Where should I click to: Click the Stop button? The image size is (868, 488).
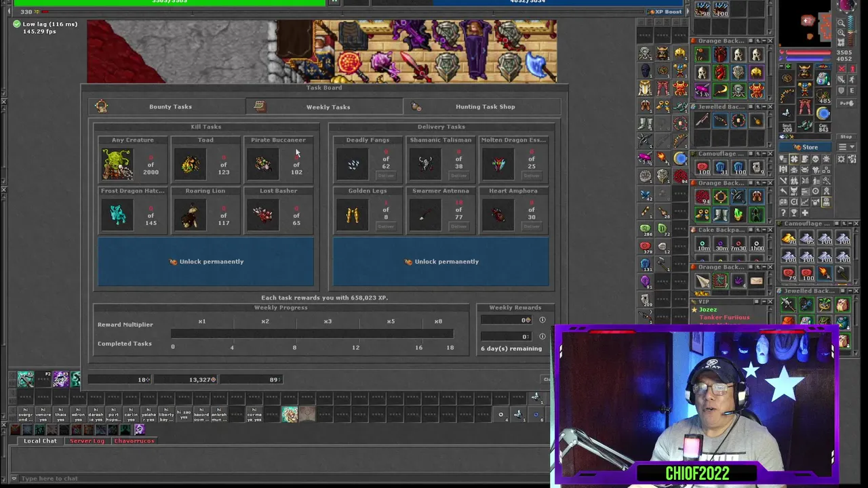[x=846, y=137]
